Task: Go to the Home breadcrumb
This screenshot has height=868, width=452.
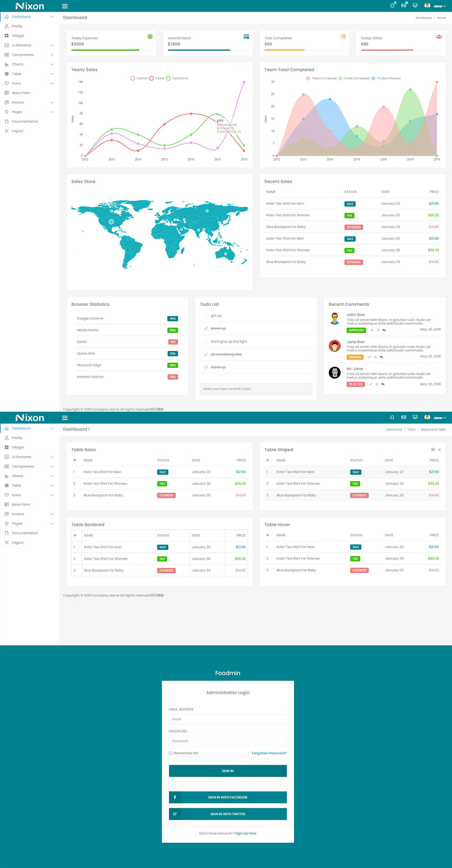Action: [x=441, y=18]
